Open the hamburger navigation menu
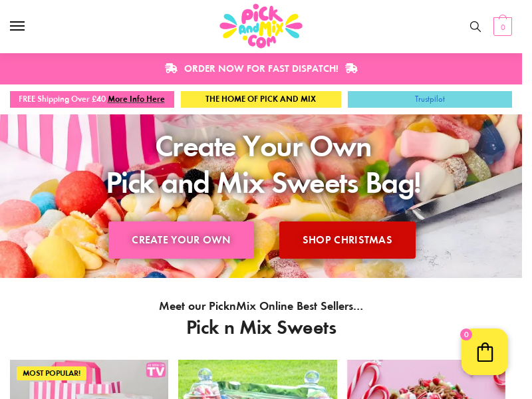Viewport: 532px width, 399px height. coord(17,26)
